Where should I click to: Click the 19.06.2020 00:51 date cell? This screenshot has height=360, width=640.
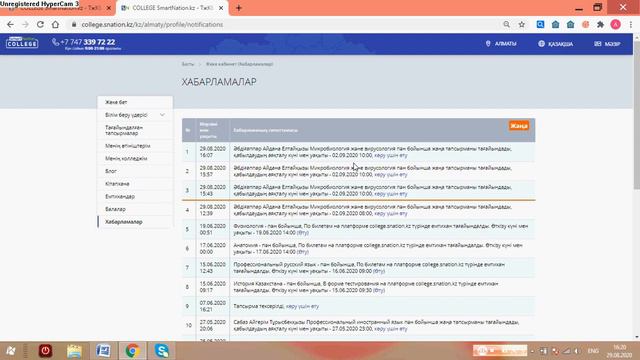213,229
